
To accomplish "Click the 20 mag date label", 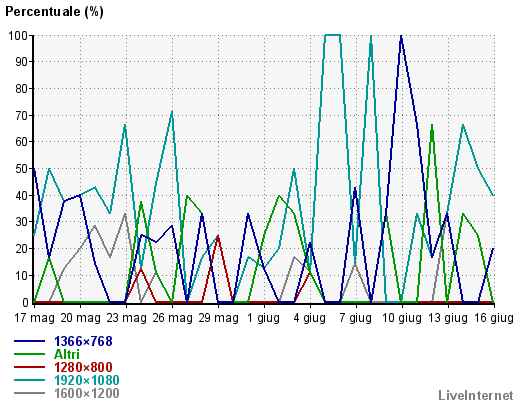I will point(80,318).
